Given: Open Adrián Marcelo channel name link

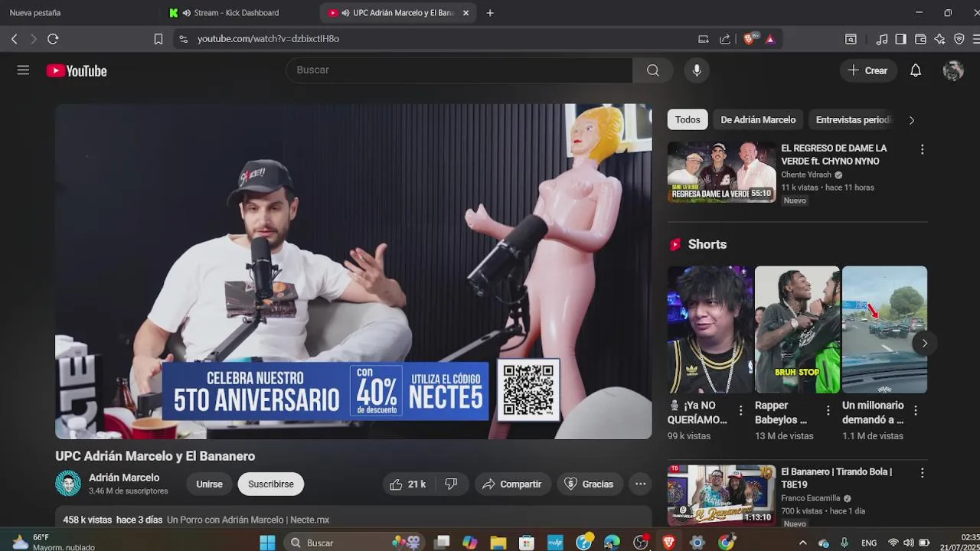Looking at the screenshot, I should (124, 478).
